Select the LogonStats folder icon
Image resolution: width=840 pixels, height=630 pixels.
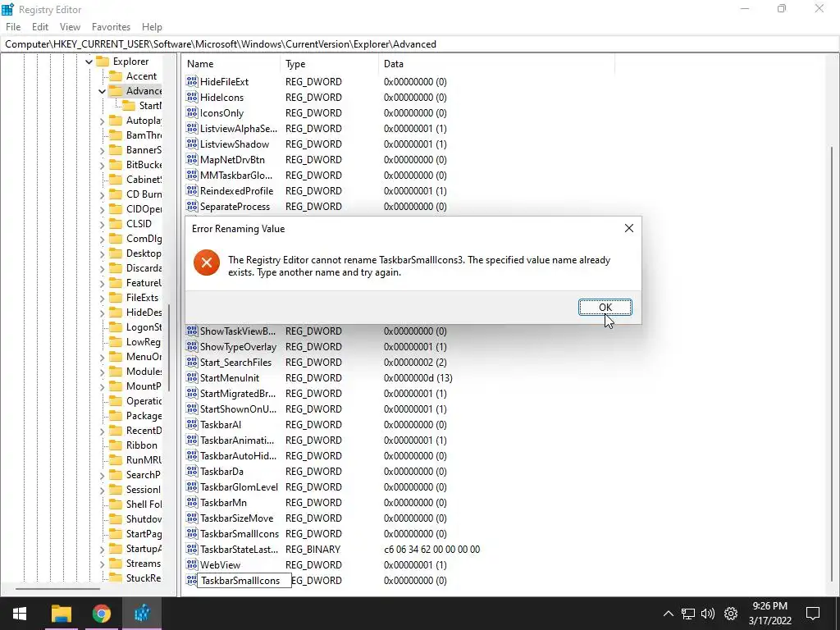115,326
